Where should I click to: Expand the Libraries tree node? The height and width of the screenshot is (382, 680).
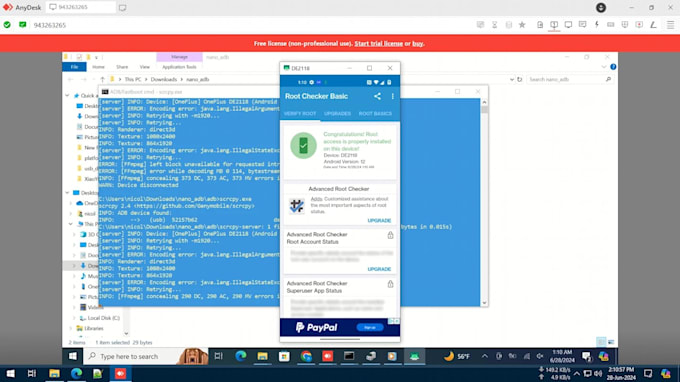point(71,329)
